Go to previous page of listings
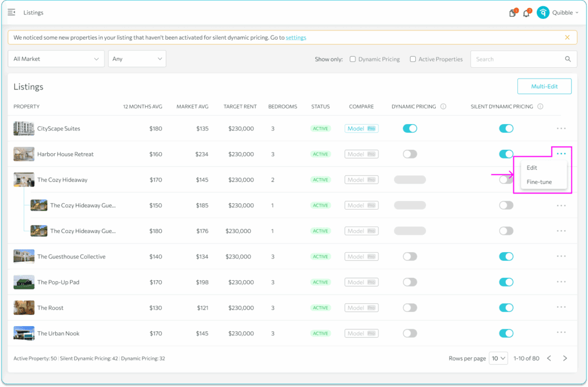 [549, 358]
